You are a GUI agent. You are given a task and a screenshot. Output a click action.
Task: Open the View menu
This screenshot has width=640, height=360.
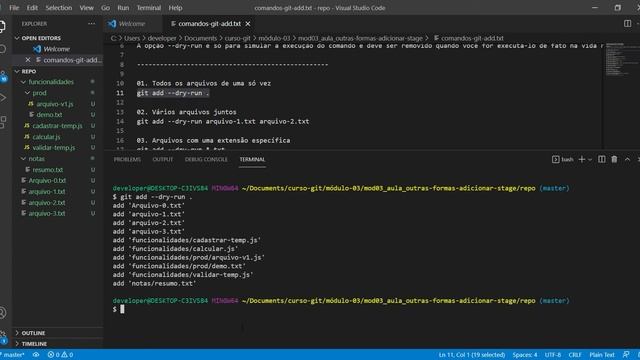86,8
